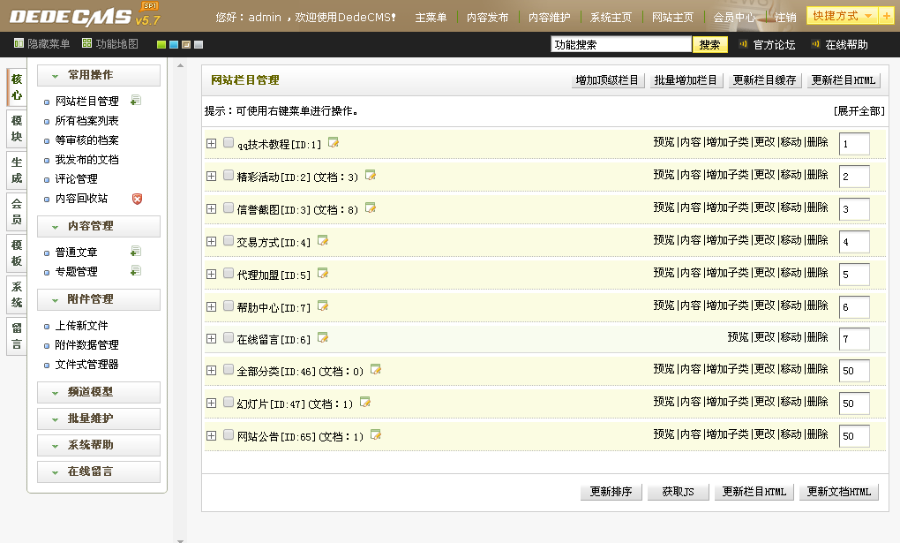This screenshot has width=900, height=543.
Task: Check the box for 网站公告[ID:65]
Action: [x=228, y=435]
